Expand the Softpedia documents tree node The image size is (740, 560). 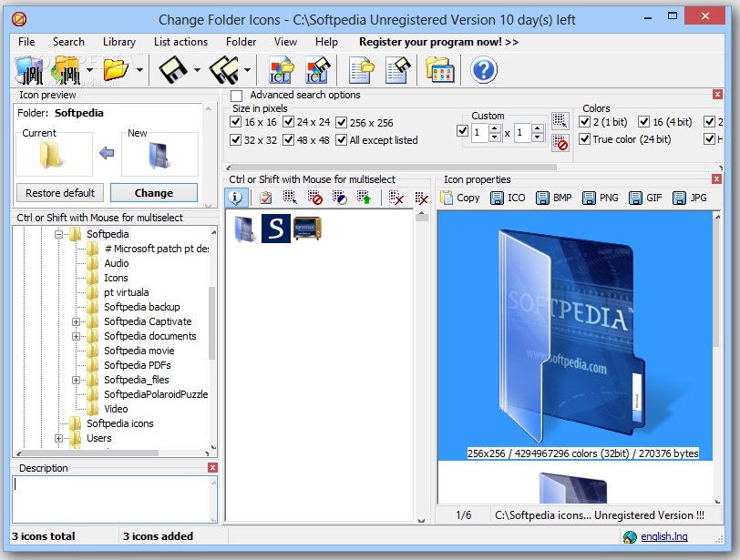[76, 336]
